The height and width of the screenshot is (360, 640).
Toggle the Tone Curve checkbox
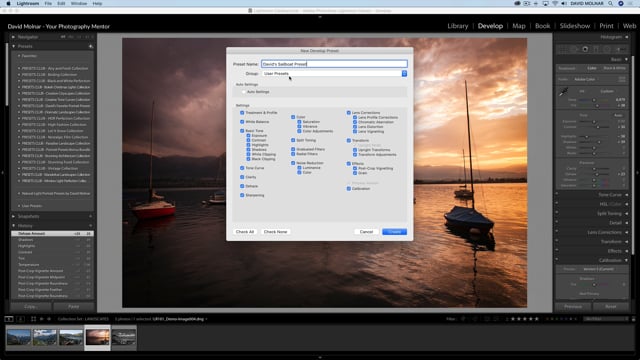tap(242, 168)
